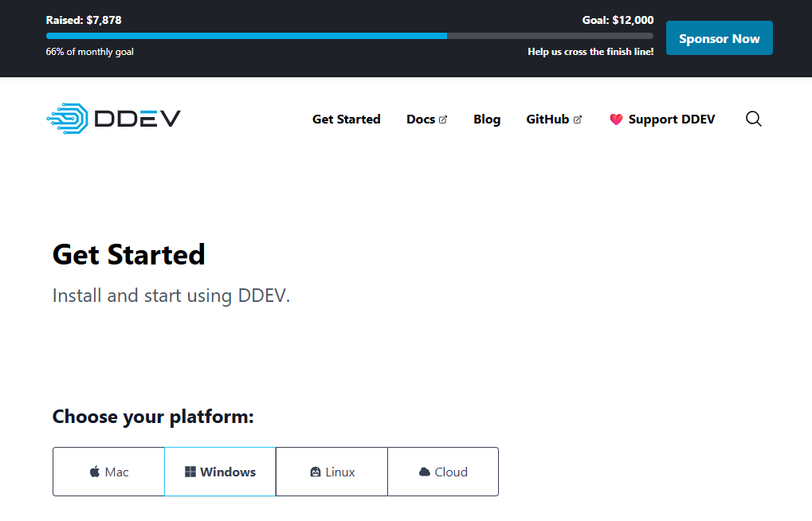The width and height of the screenshot is (812, 521).
Task: Open the Support DDEV link
Action: point(662,119)
